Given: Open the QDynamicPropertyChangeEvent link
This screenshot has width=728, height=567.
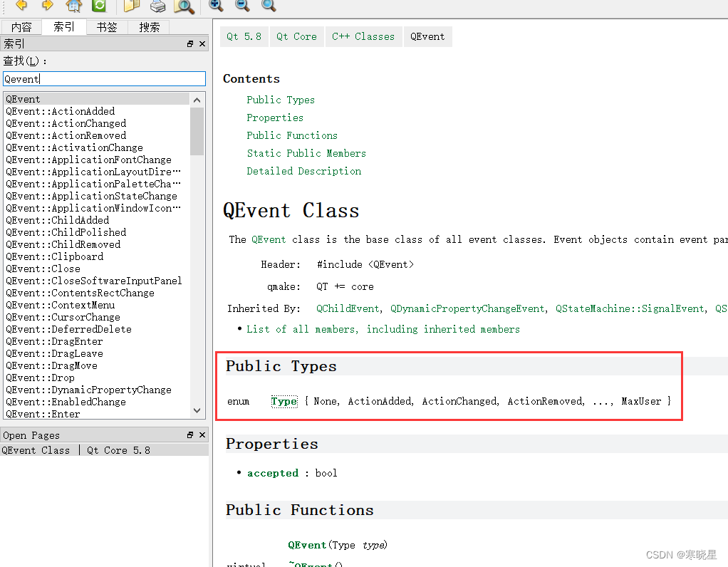Looking at the screenshot, I should pyautogui.click(x=467, y=309).
